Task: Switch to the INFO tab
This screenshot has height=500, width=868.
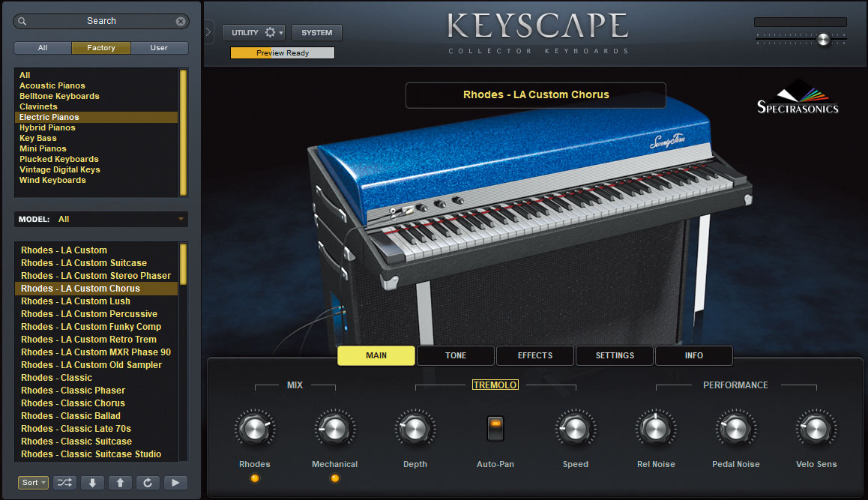Action: (x=694, y=355)
